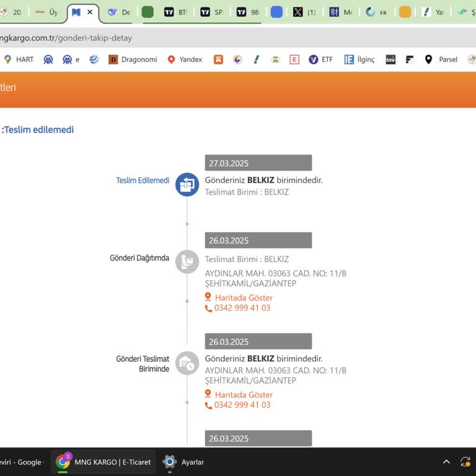Open the black F-shaped icon bookmark
Image resolution: width=476 pixels, height=476 pixels.
(410, 59)
